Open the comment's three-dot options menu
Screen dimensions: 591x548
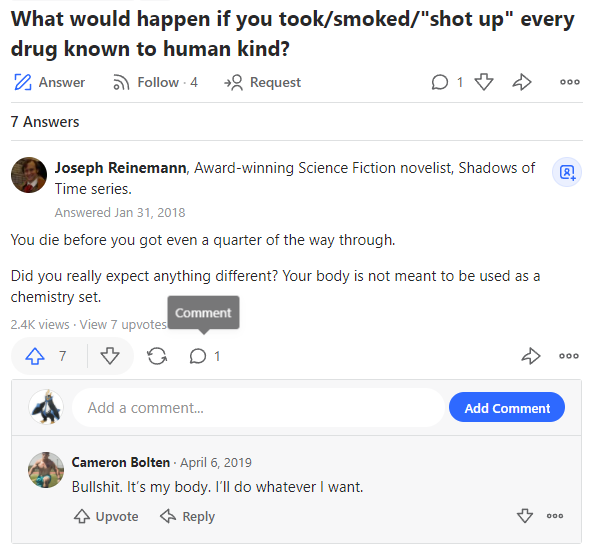click(x=555, y=516)
